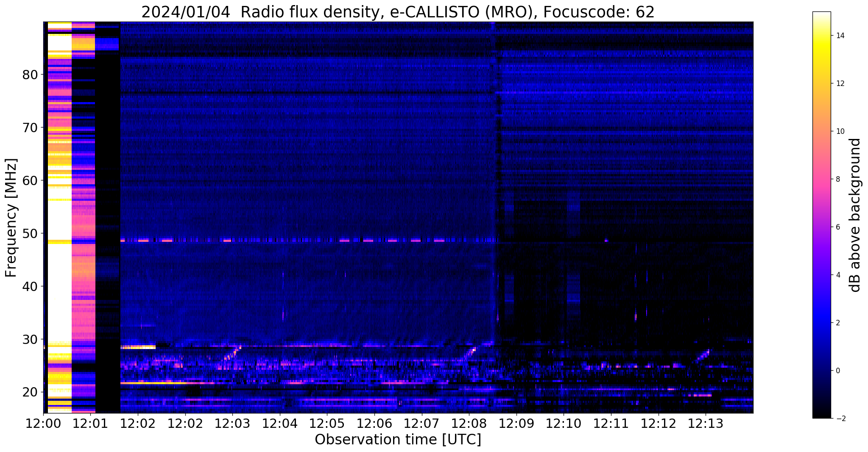Click the 12:04 time tick label
Screen dimensions: 868x452
tap(280, 424)
